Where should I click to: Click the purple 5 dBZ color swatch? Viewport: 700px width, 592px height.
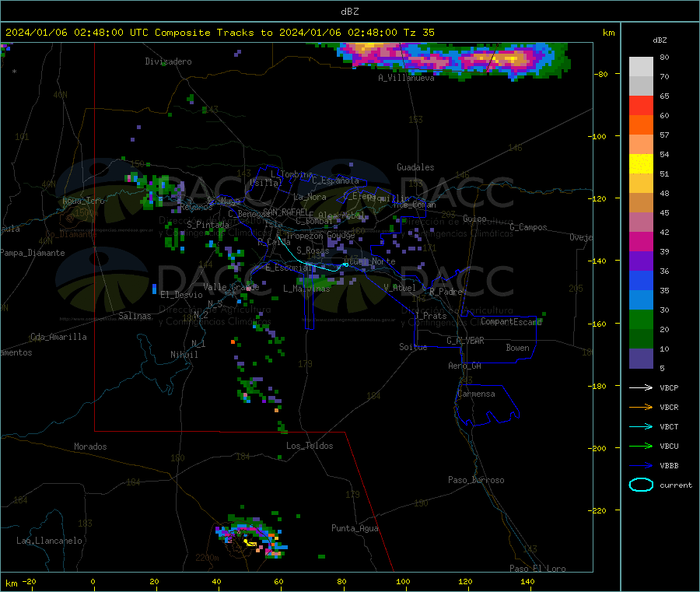pos(641,359)
